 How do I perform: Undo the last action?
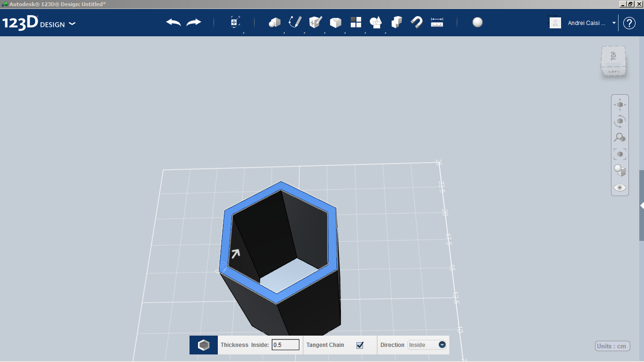173,22
